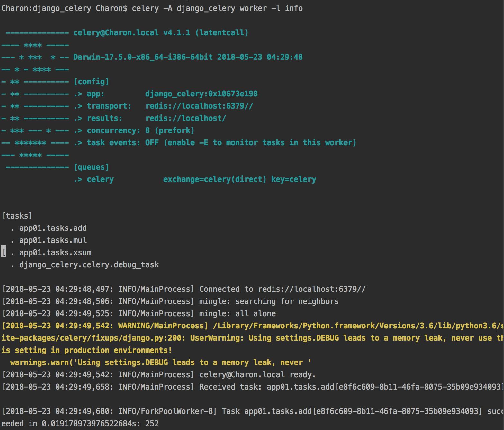
Task: Click the task events OFF value
Action: [152, 143]
